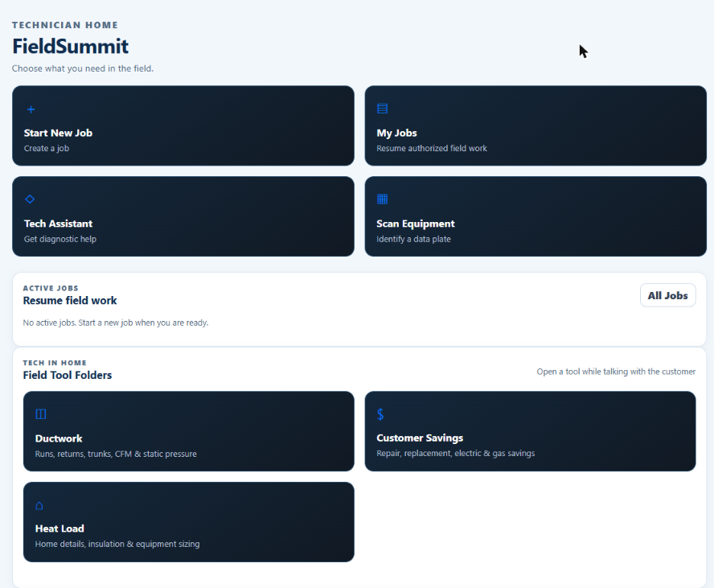Click the grid icon above Scan Equipment
Image resolution: width=714 pixels, height=588 pixels.
383,199
